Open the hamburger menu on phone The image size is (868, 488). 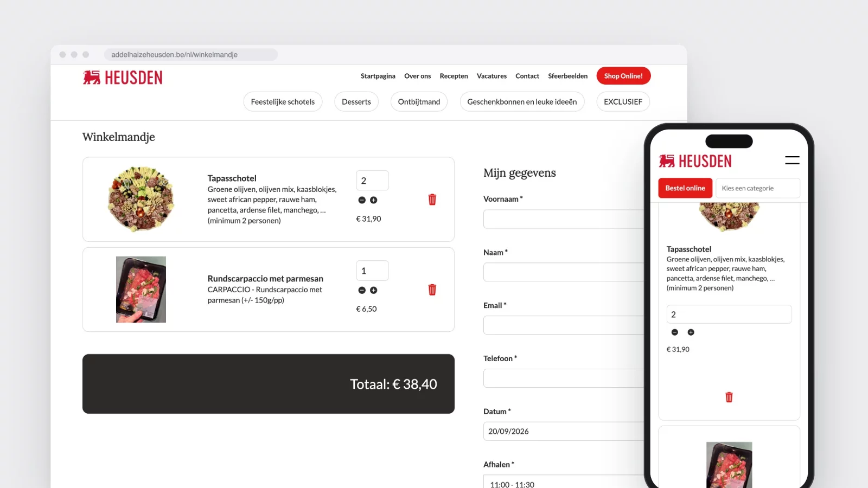pos(792,160)
